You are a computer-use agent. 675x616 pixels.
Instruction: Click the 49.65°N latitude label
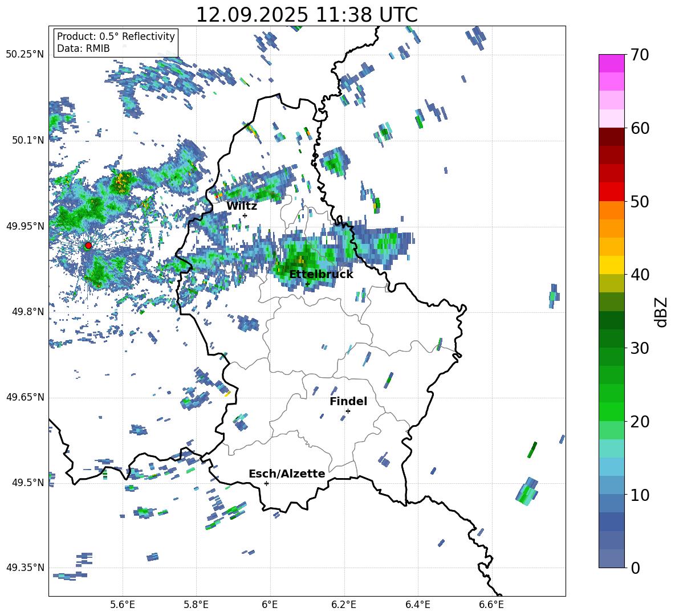coord(25,397)
